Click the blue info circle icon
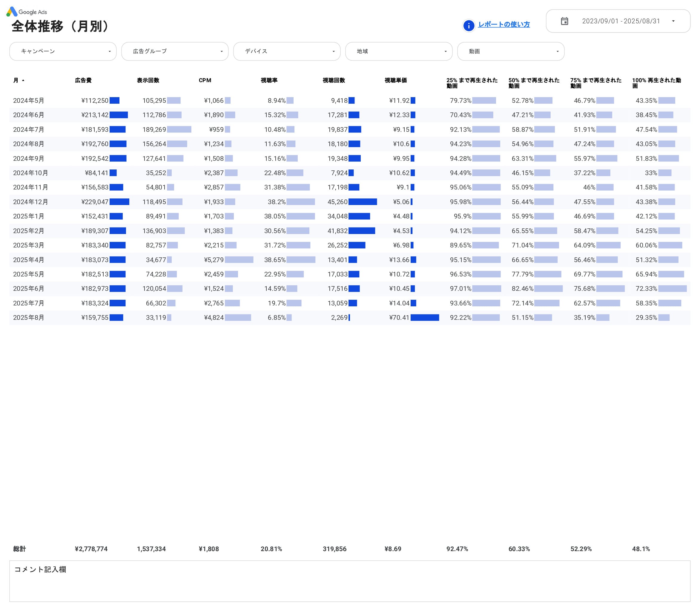 [x=469, y=25]
